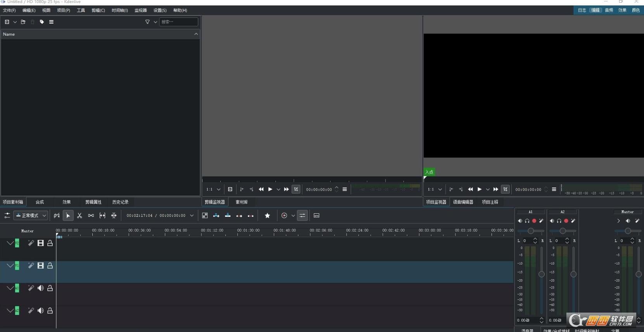The width and height of the screenshot is (644, 332).
Task: Toggle the lock on track V2
Action: (50, 243)
